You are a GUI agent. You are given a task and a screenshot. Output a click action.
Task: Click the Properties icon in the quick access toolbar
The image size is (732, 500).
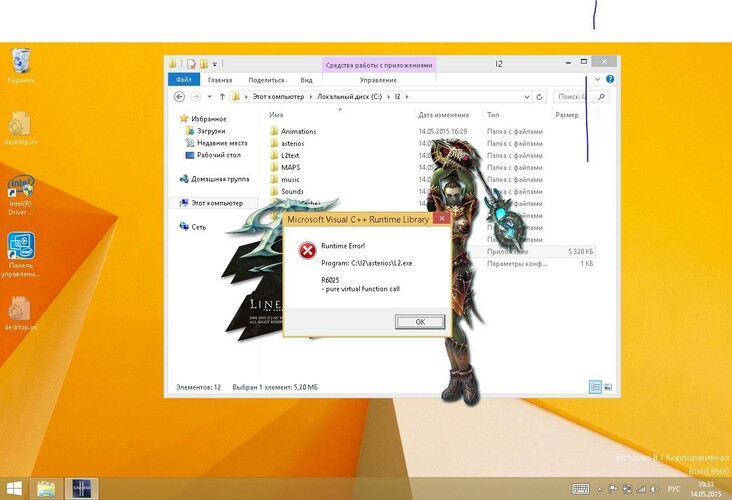click(191, 64)
